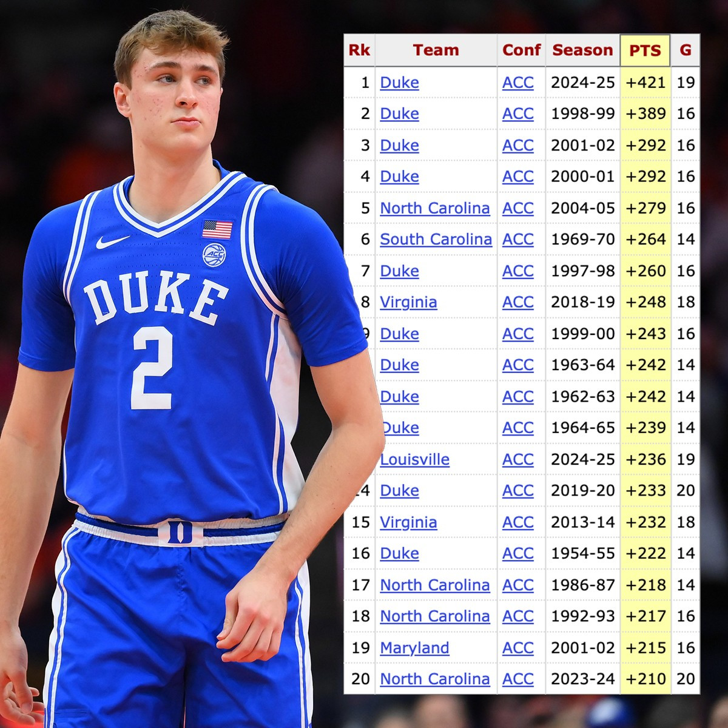Click the ACC link in the 2019-20 Duke row
Image resolution: width=728 pixels, height=728 pixels.
click(518, 491)
